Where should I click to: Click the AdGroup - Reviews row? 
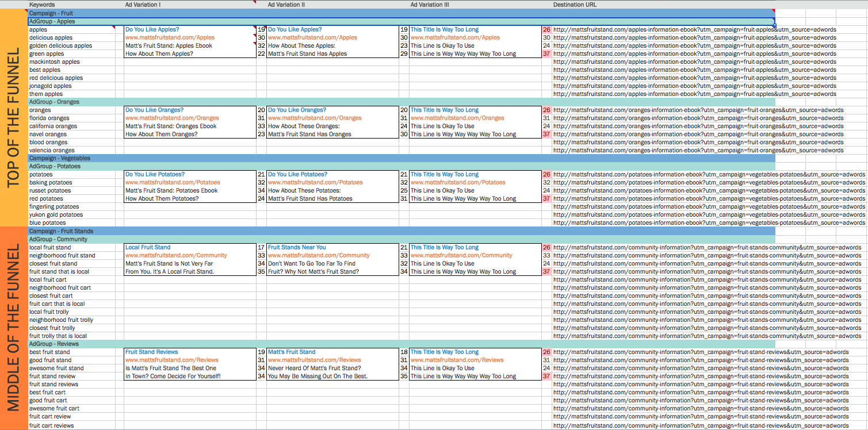coord(402,344)
